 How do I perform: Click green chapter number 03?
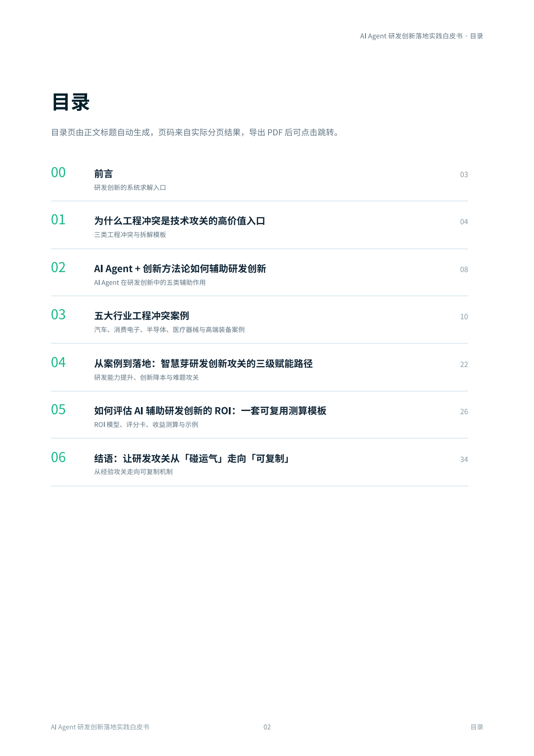(x=58, y=314)
